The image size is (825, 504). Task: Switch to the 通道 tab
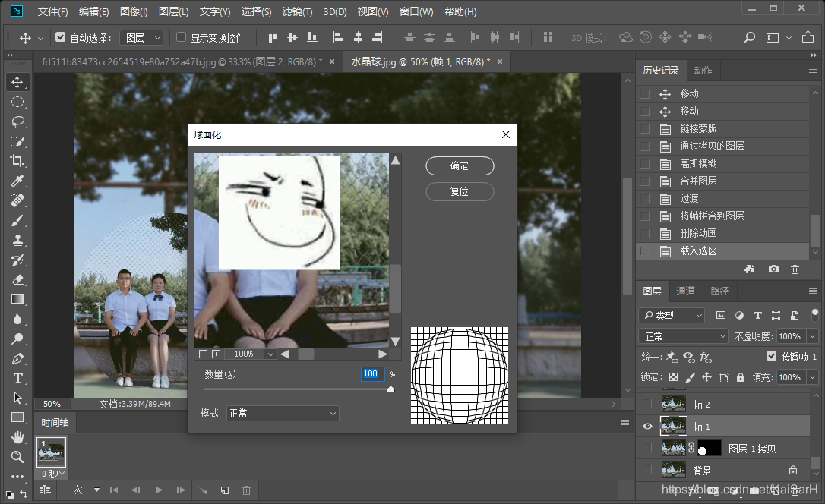[685, 291]
